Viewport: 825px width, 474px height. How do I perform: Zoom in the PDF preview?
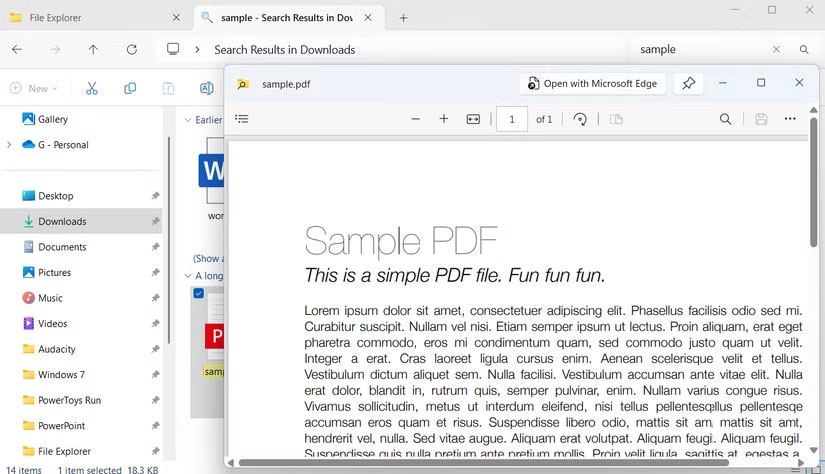[444, 119]
